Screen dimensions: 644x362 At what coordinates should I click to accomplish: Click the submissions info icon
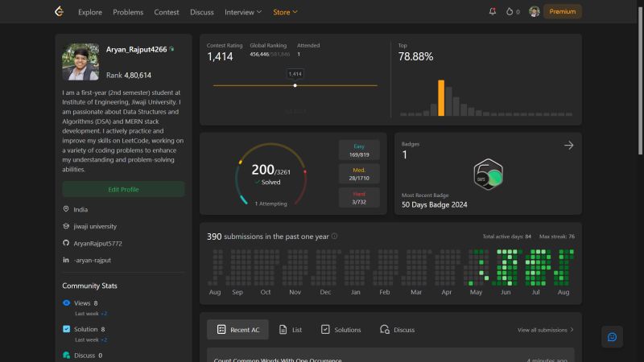coord(334,236)
